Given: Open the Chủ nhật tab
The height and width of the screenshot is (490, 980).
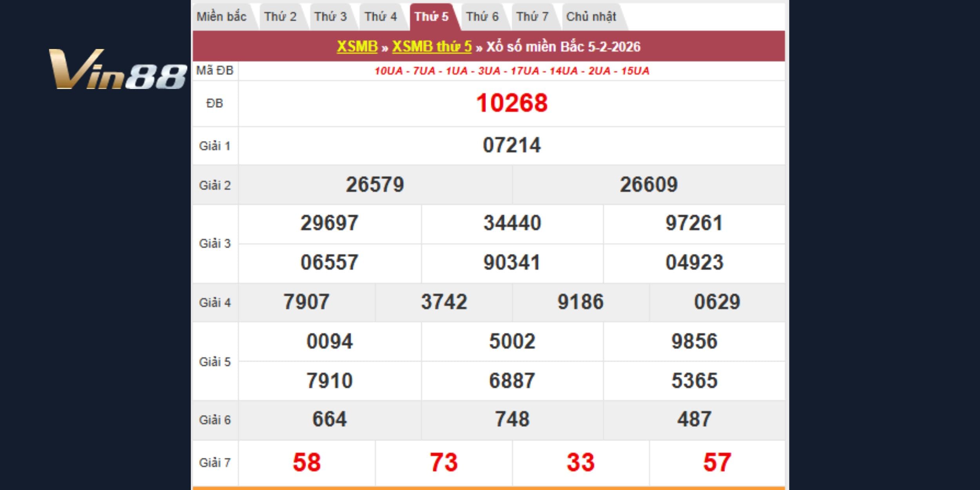Looking at the screenshot, I should click(x=591, y=17).
